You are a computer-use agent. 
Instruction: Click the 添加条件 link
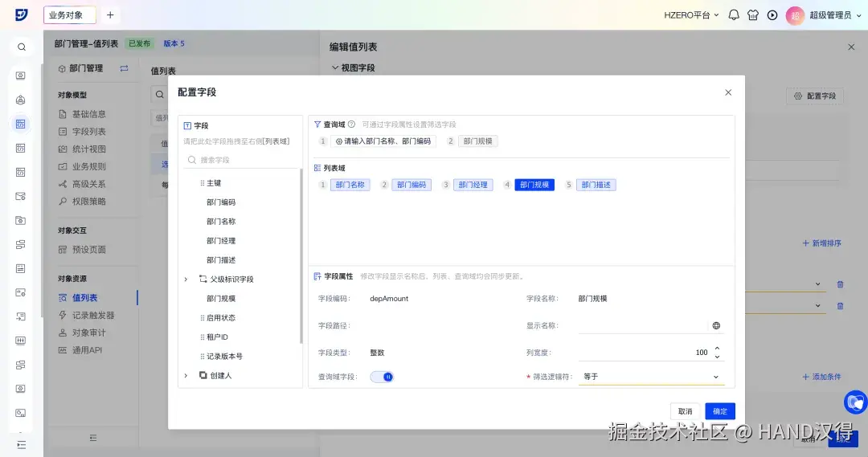(822, 377)
